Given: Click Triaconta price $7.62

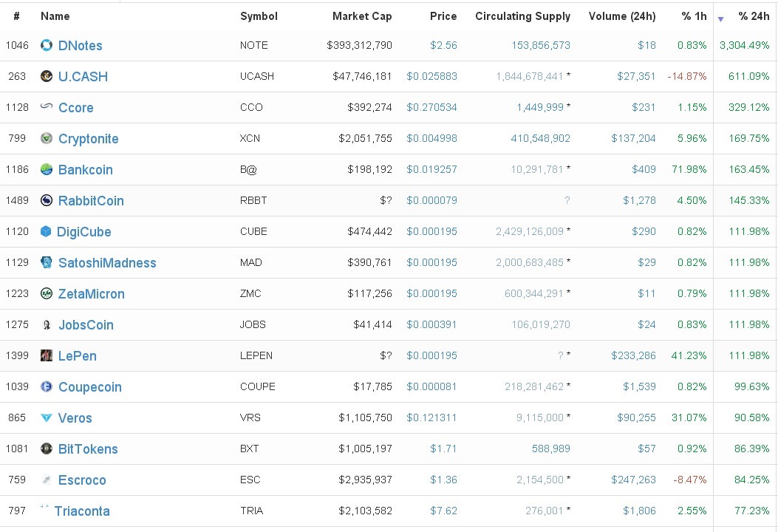Looking at the screenshot, I should tap(443, 510).
